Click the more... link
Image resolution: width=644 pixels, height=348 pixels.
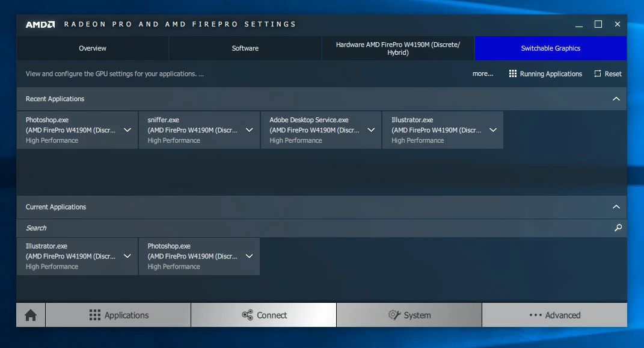[483, 73]
